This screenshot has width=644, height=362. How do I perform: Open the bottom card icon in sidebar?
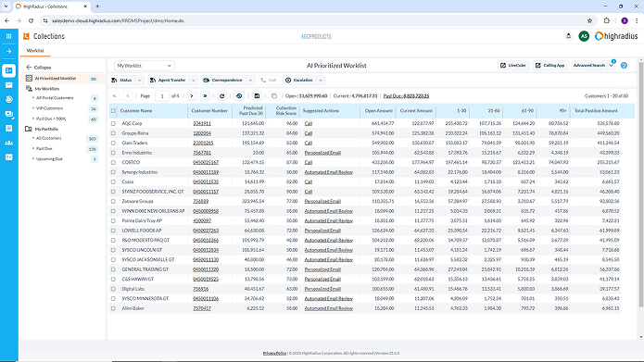pyautogui.click(x=8, y=157)
